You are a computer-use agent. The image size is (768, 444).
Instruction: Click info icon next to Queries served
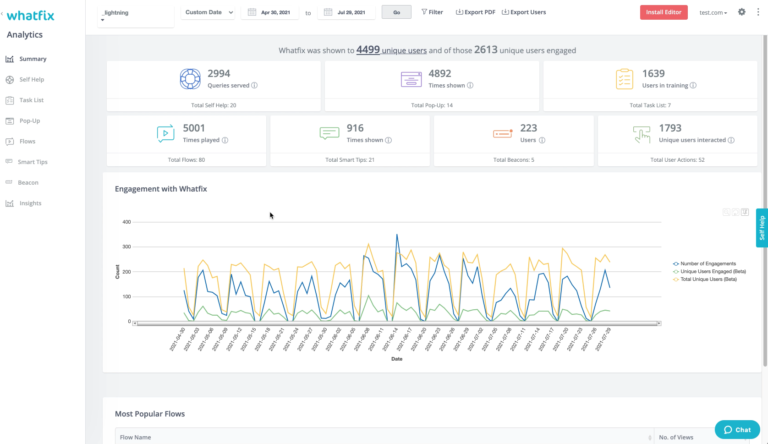coord(254,85)
